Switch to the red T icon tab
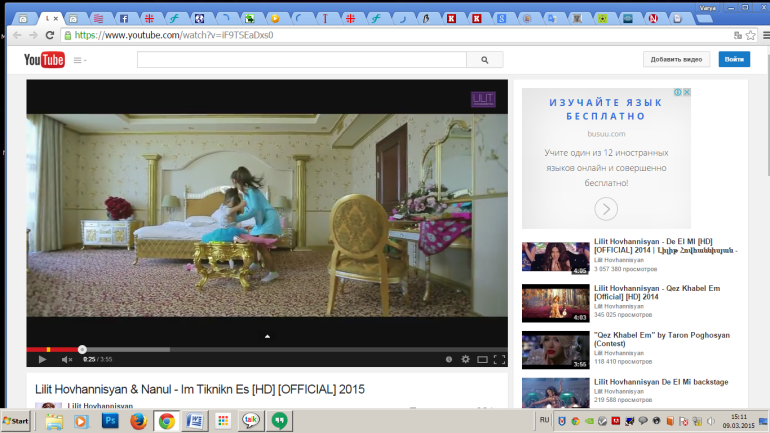 point(325,19)
